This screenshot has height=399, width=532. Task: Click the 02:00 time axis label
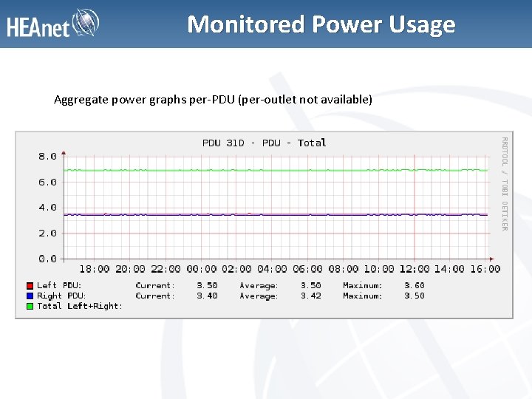[x=236, y=270]
